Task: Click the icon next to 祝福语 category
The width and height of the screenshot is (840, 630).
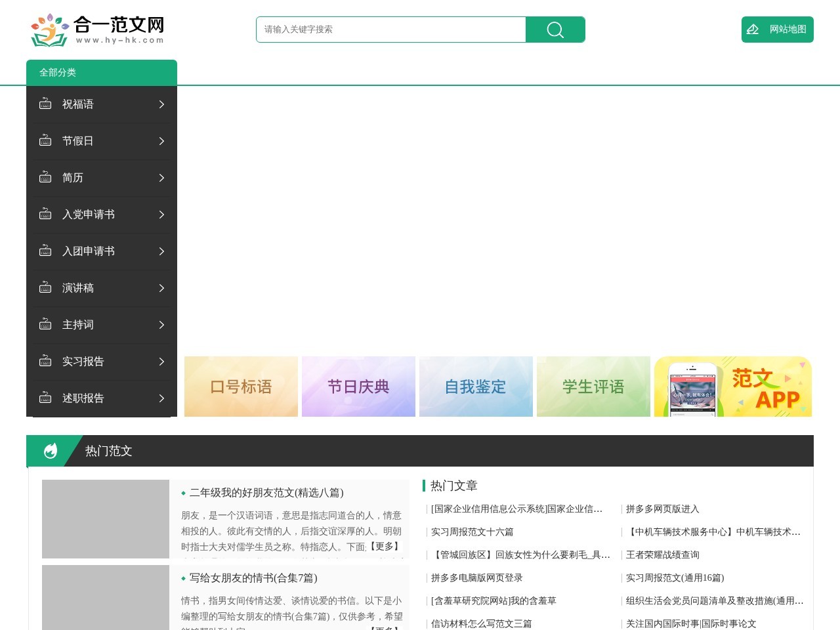Action: pos(45,104)
